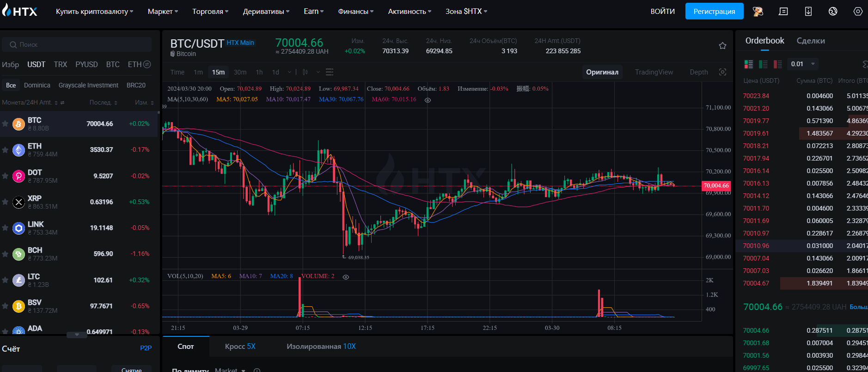
Task: Star the ETH pair in the list
Action: 5,150
